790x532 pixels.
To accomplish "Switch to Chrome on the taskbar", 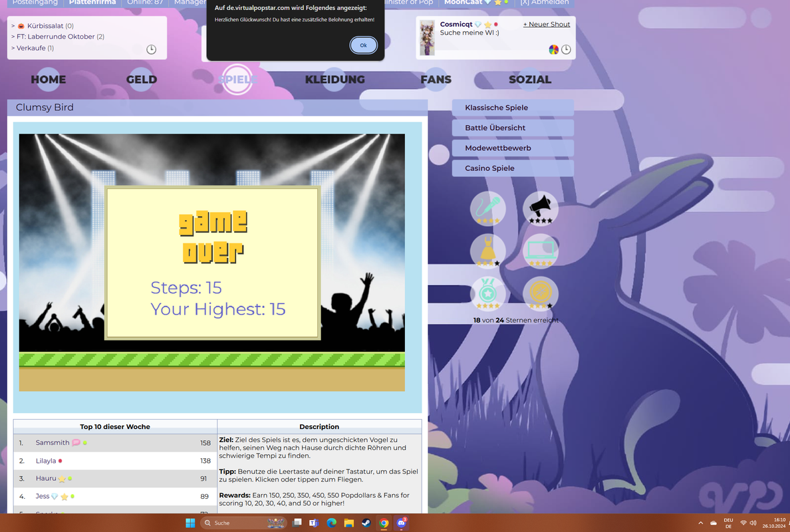I will pos(384,523).
